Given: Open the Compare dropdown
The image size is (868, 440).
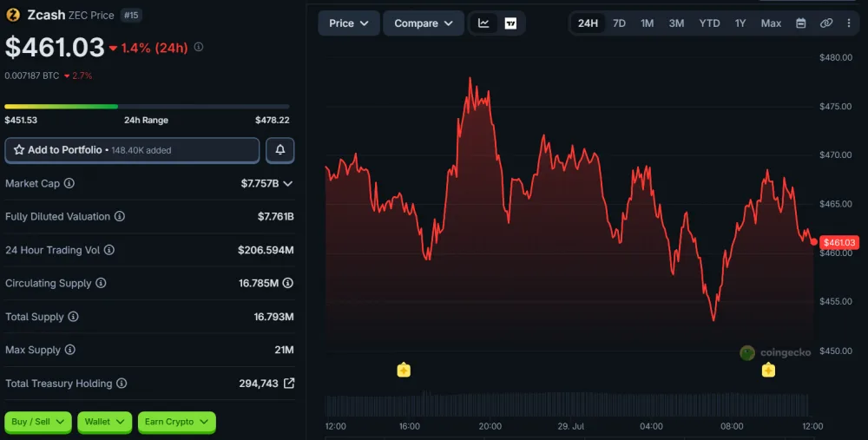Looking at the screenshot, I should click(x=424, y=23).
